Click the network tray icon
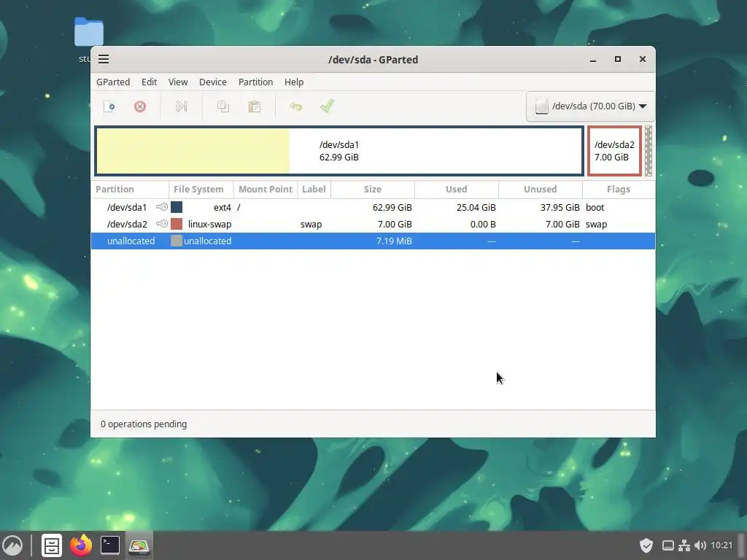 [x=684, y=545]
